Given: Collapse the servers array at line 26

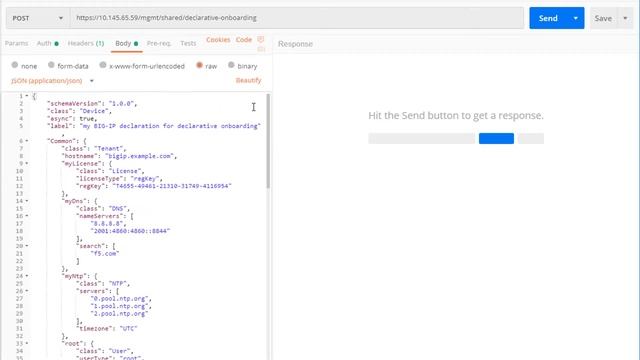Looking at the screenshot, I should click(x=27, y=291).
